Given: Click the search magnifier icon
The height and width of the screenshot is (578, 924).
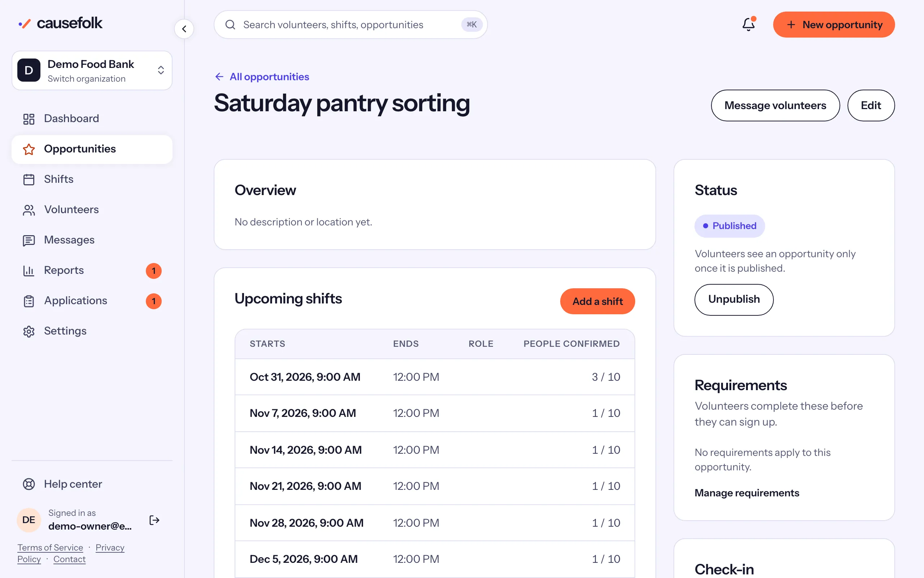Looking at the screenshot, I should point(230,25).
